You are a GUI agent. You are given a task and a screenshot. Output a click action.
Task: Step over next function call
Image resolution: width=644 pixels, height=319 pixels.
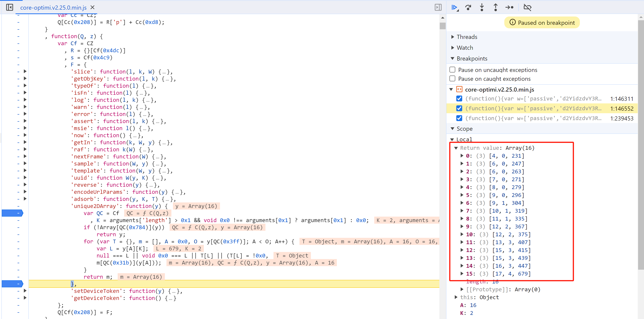click(468, 7)
